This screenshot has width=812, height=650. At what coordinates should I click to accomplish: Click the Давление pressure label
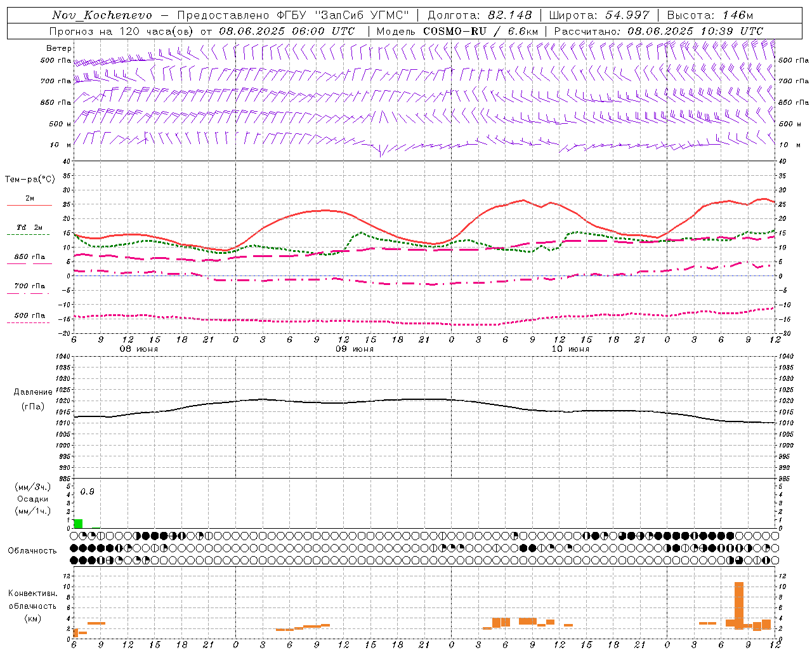click(33, 392)
